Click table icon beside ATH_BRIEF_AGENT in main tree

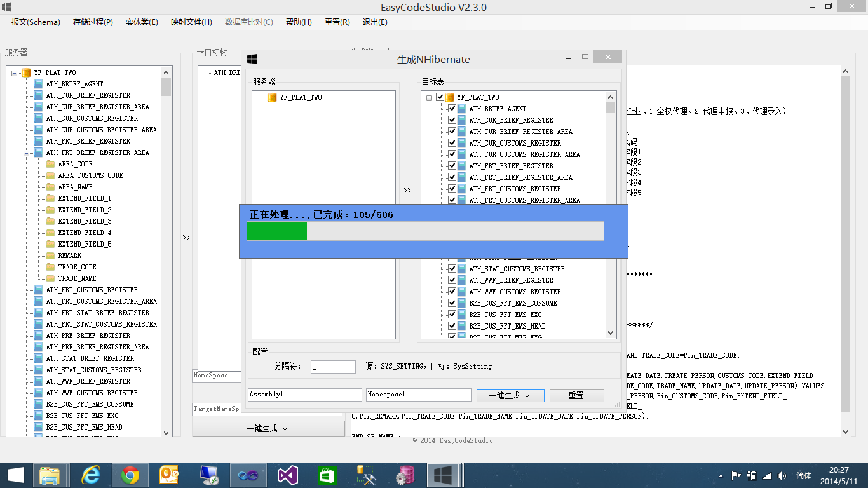click(39, 84)
